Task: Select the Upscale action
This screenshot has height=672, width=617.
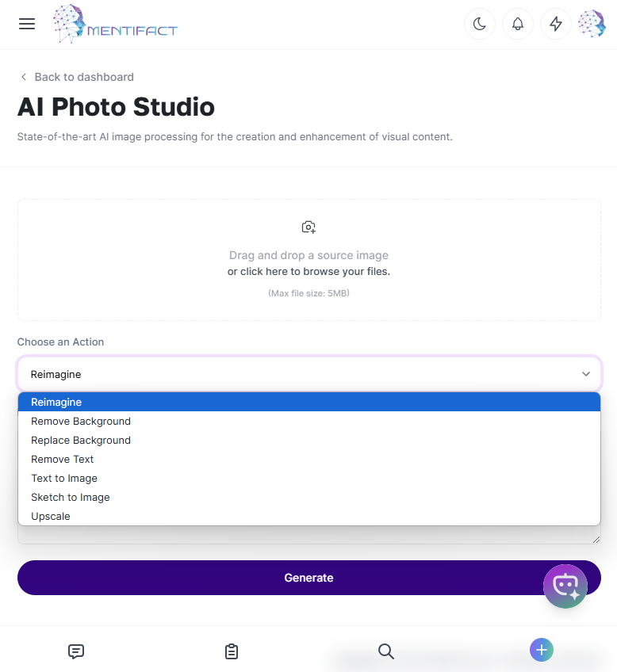Action: pos(51,517)
